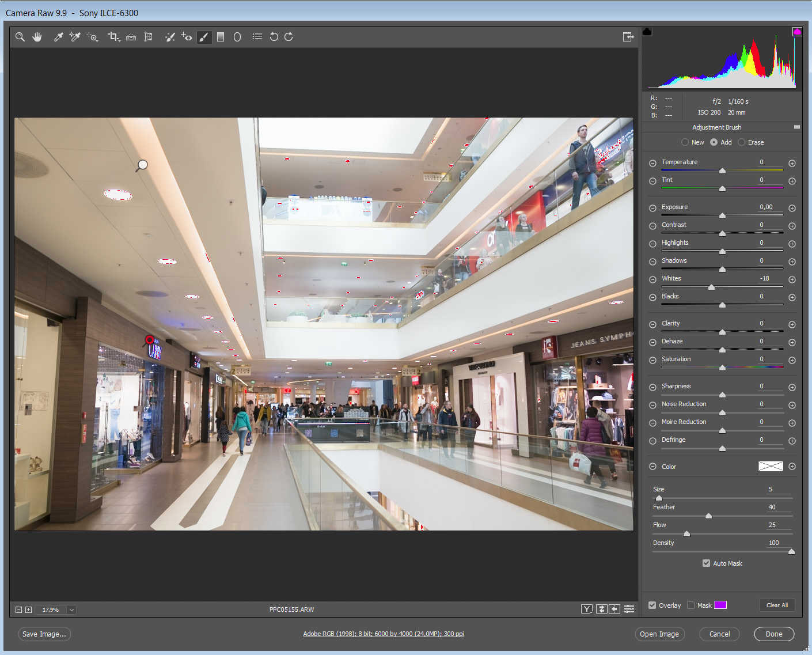Open the zoom level dropdown
Viewport: 812px width, 655px height.
click(x=71, y=609)
